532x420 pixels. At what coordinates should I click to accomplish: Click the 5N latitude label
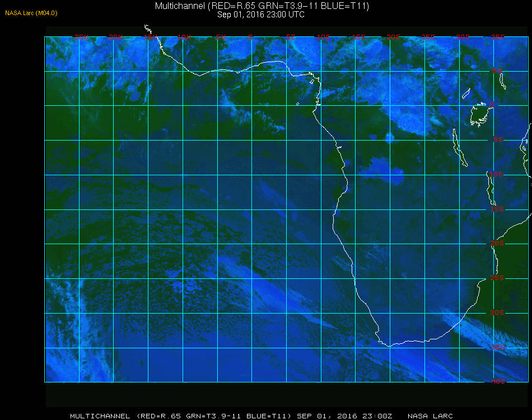497,71
